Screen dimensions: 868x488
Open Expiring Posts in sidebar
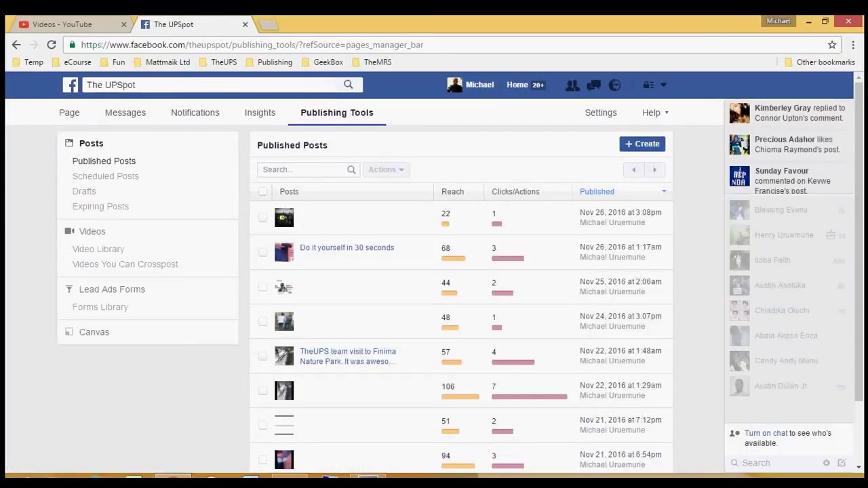point(100,206)
